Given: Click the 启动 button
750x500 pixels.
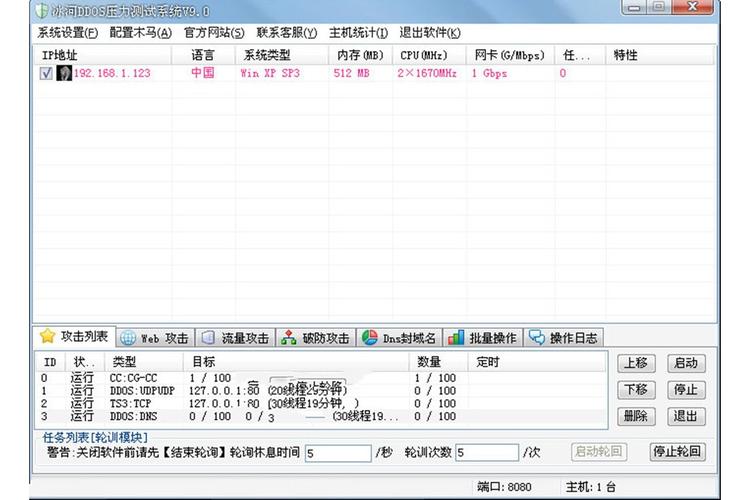Looking at the screenshot, I should pyautogui.click(x=685, y=363).
